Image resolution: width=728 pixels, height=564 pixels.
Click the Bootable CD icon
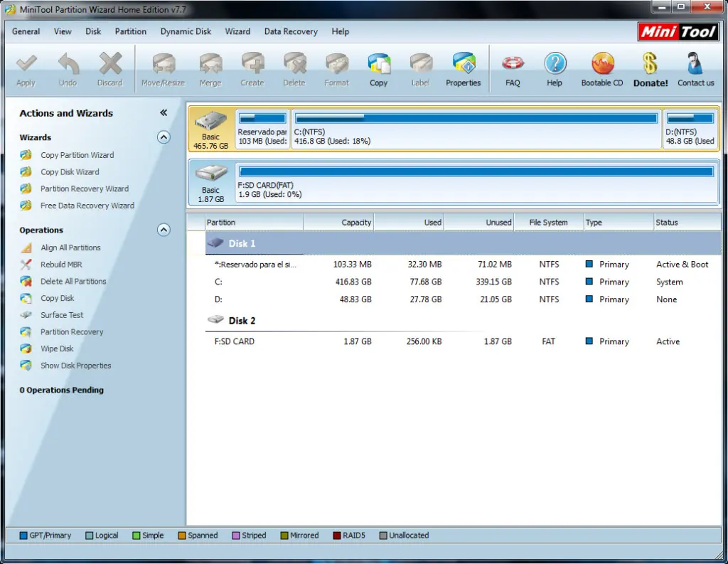602,63
